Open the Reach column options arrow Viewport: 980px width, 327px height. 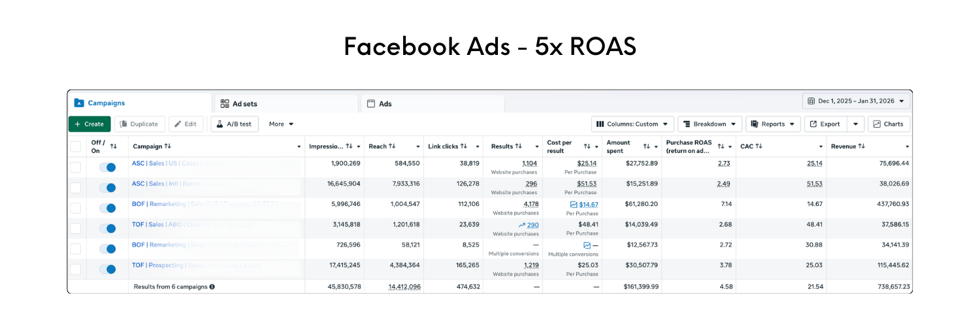click(x=417, y=146)
